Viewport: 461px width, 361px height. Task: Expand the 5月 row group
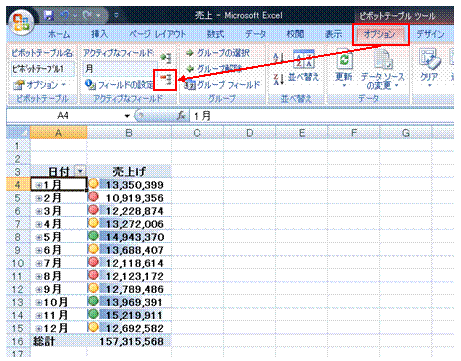39,237
